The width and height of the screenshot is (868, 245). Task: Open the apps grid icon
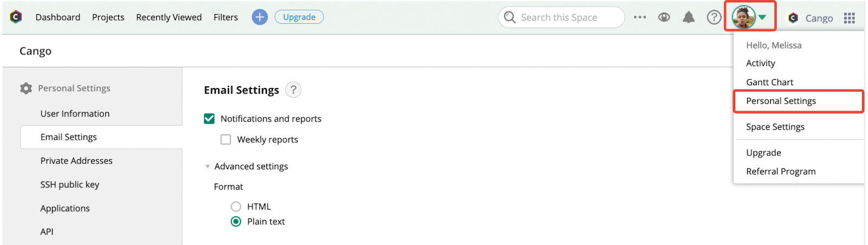click(850, 18)
